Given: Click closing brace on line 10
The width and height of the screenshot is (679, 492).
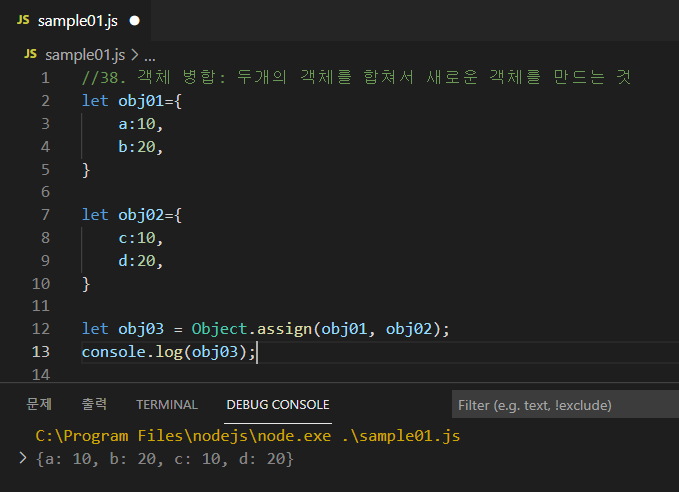Looking at the screenshot, I should click(x=86, y=284).
